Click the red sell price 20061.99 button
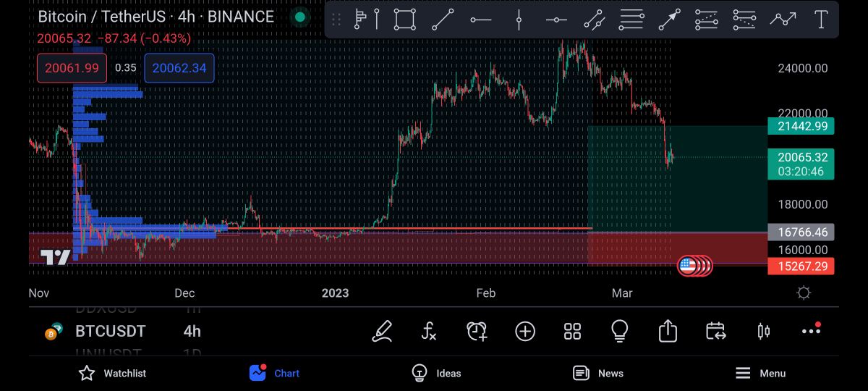Viewport: 868px width, 391px height. pos(72,68)
